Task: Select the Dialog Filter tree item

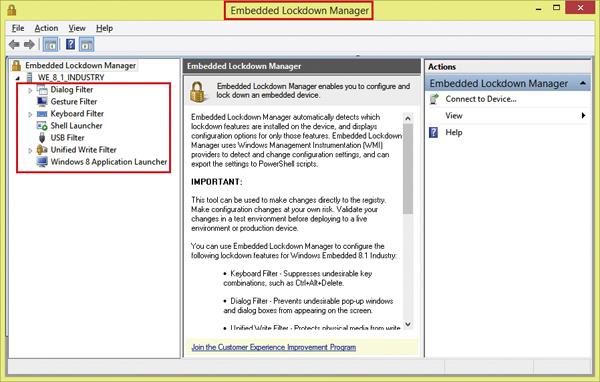Action: click(x=72, y=90)
